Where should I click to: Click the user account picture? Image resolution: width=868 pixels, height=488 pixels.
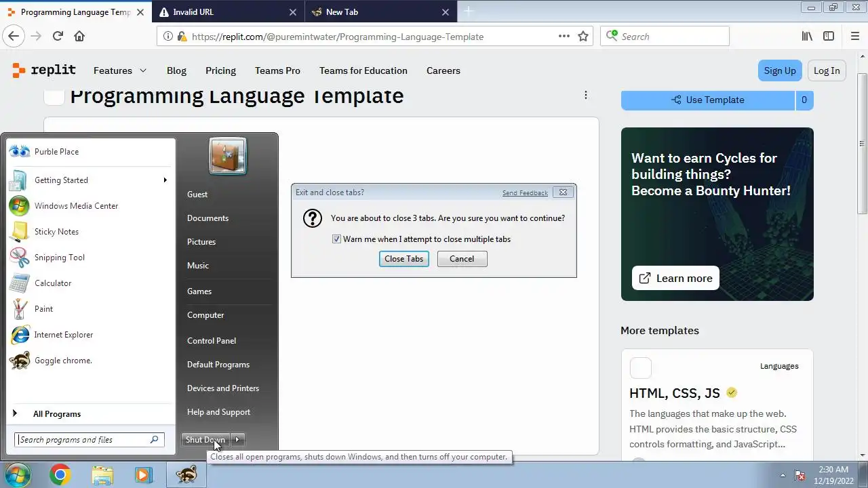click(228, 156)
